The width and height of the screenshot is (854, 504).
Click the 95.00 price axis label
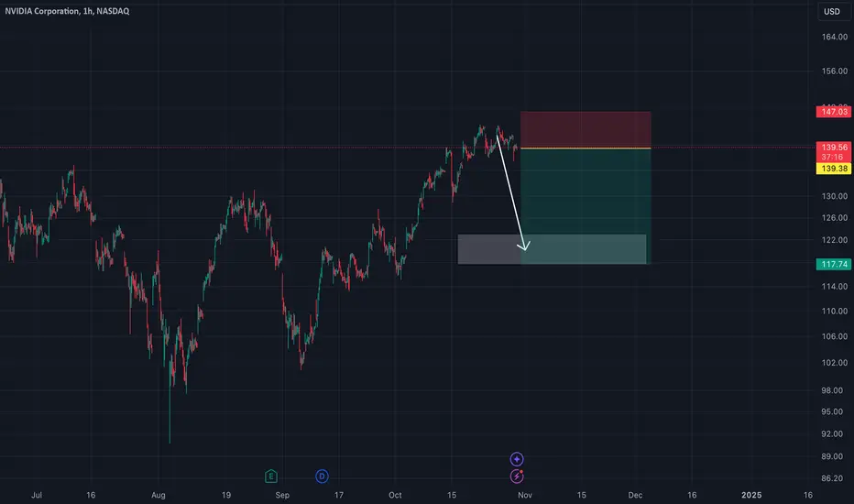(832, 412)
